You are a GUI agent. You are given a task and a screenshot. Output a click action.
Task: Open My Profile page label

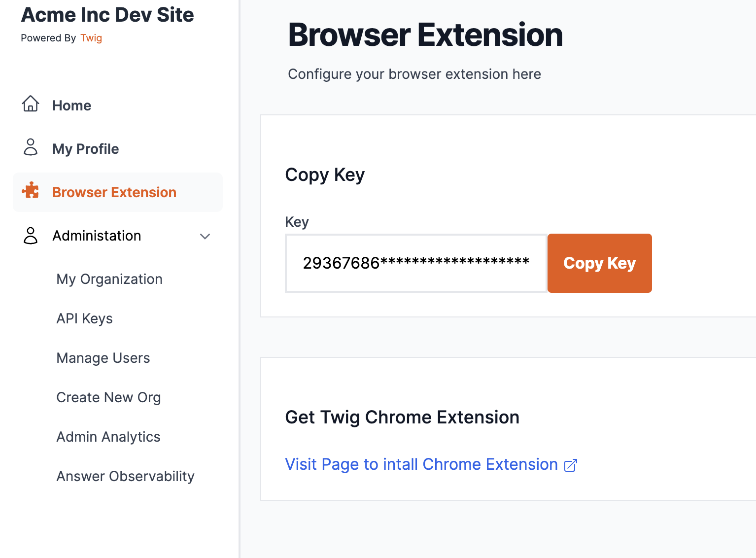tap(85, 149)
